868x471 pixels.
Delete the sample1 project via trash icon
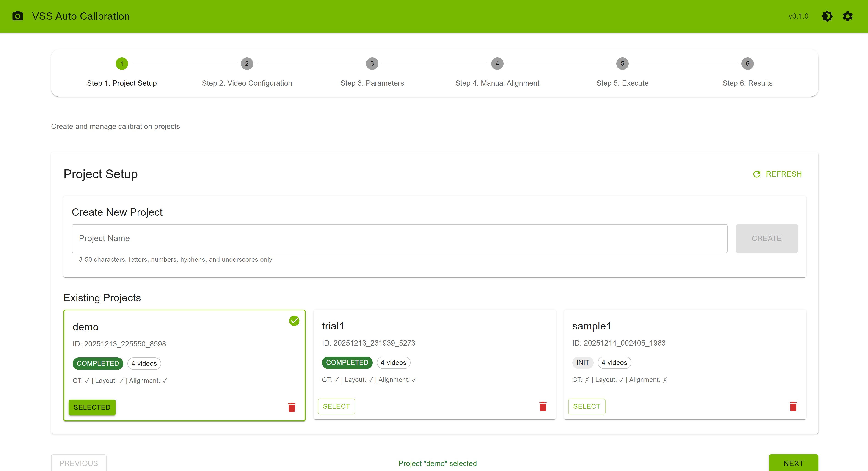point(793,406)
